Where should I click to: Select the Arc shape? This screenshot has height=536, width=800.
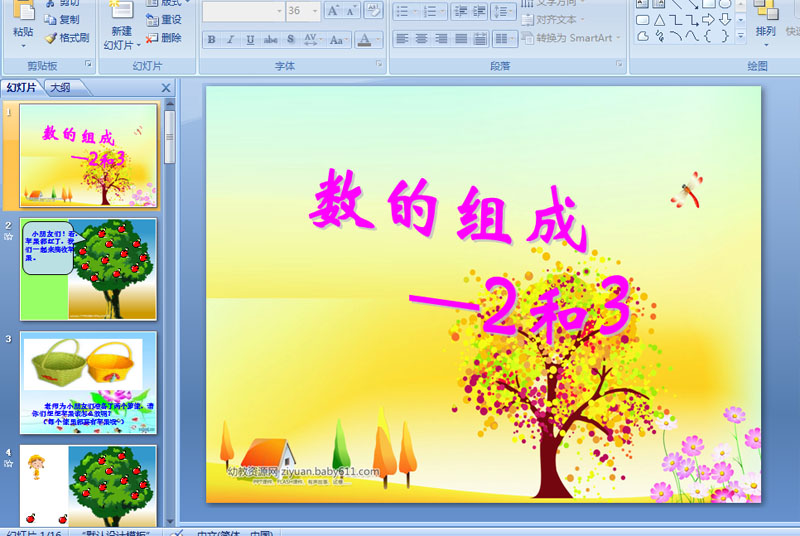pos(675,36)
